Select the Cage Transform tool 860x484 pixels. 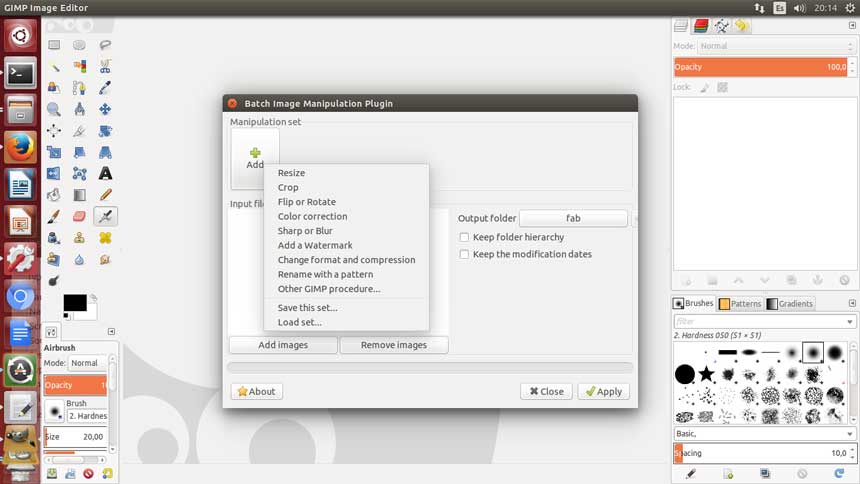click(80, 173)
